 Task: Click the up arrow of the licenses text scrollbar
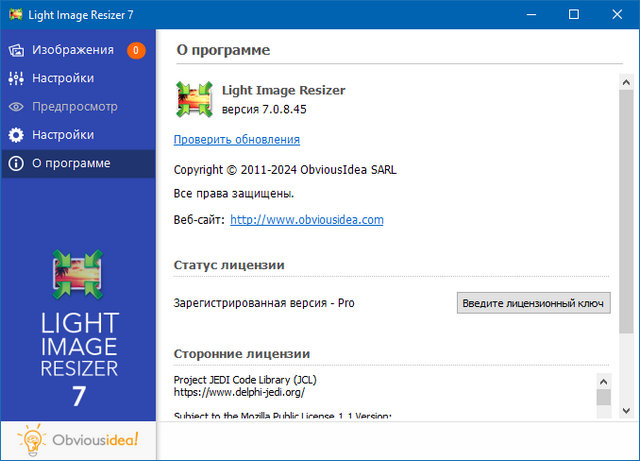tap(603, 380)
